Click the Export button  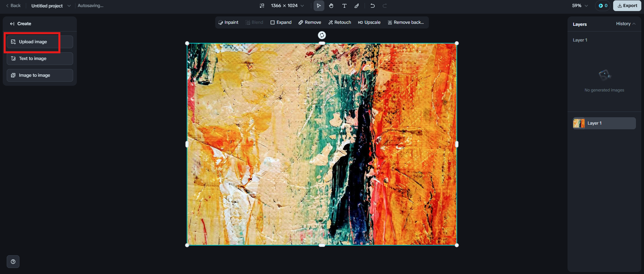[x=627, y=6]
